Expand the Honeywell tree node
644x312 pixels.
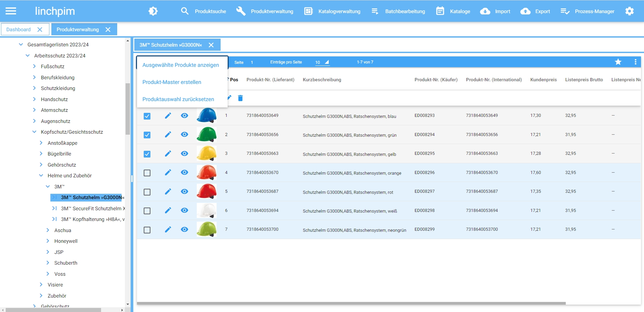point(48,241)
